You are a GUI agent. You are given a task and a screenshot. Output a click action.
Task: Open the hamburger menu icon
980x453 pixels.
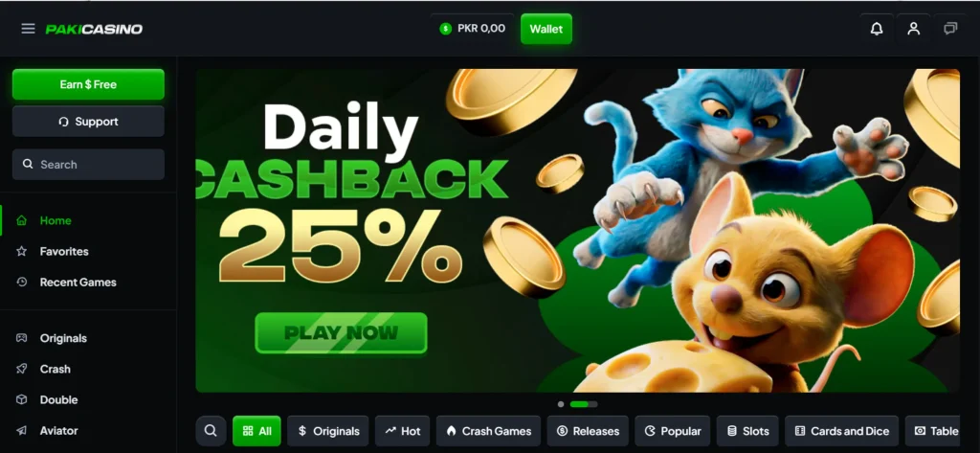pos(28,29)
